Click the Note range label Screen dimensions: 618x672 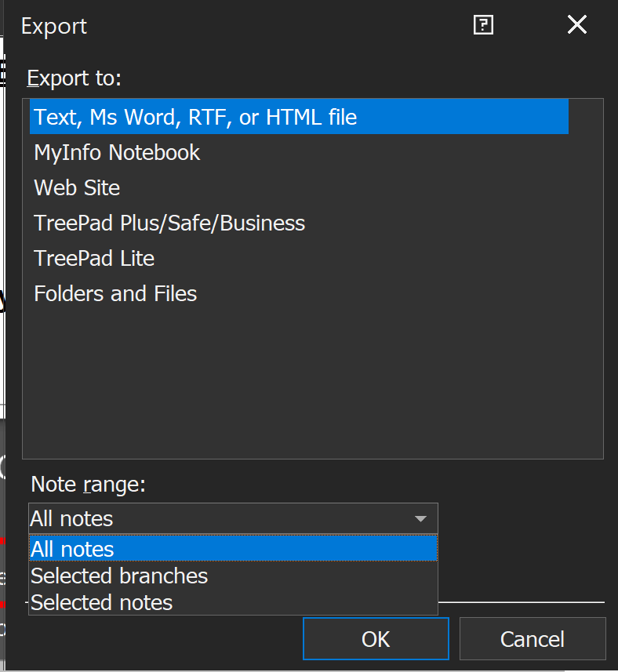(88, 485)
